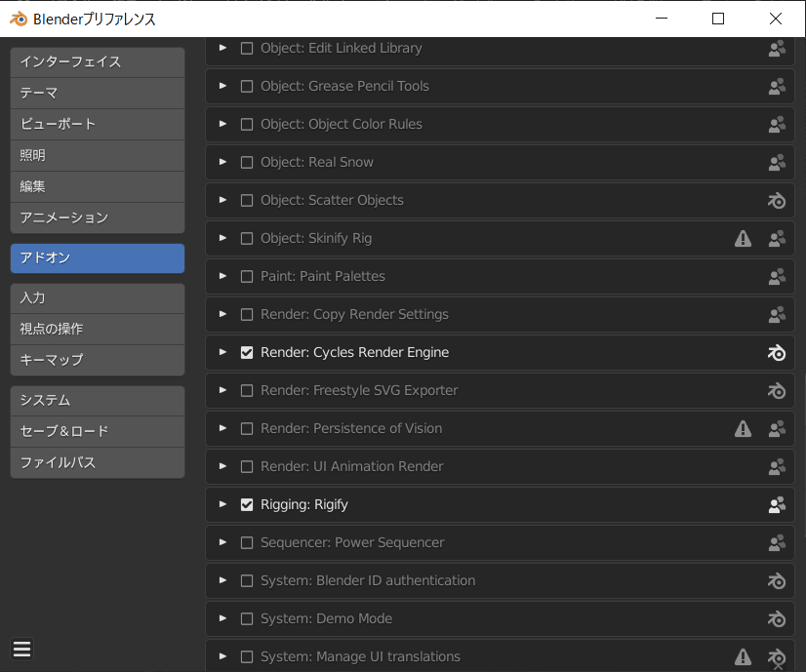This screenshot has width=806, height=672.
Task: Enable Demo Mode addon checkbox
Action: click(247, 618)
